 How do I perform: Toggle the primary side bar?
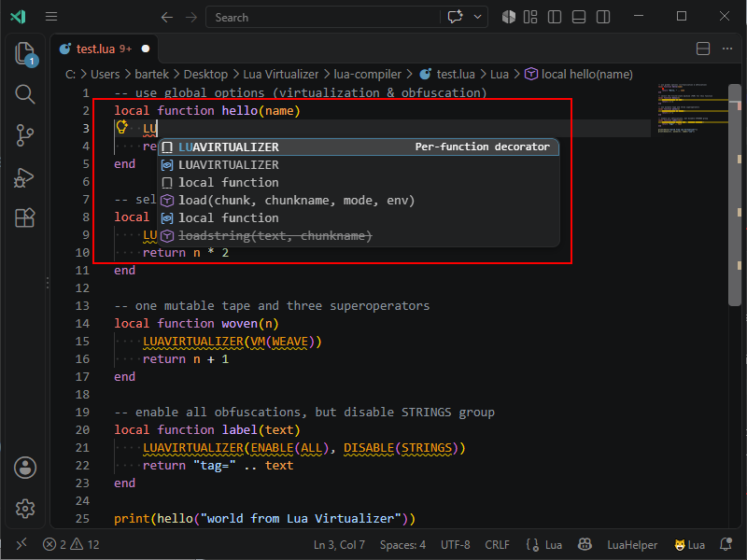(x=555, y=17)
